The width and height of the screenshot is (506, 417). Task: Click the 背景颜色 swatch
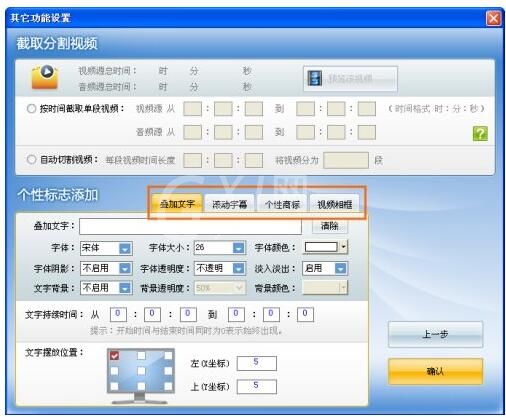(x=320, y=288)
